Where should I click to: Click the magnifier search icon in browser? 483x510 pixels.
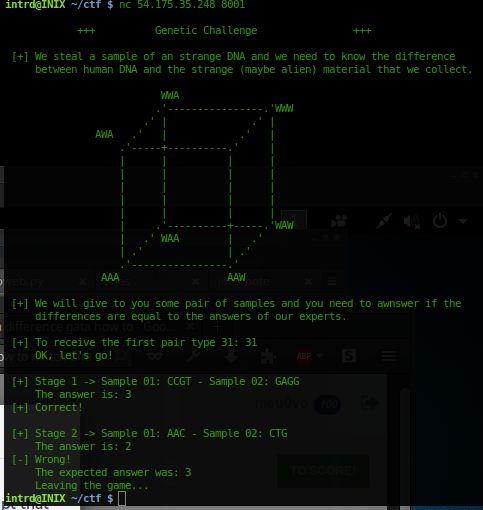pos(121,356)
